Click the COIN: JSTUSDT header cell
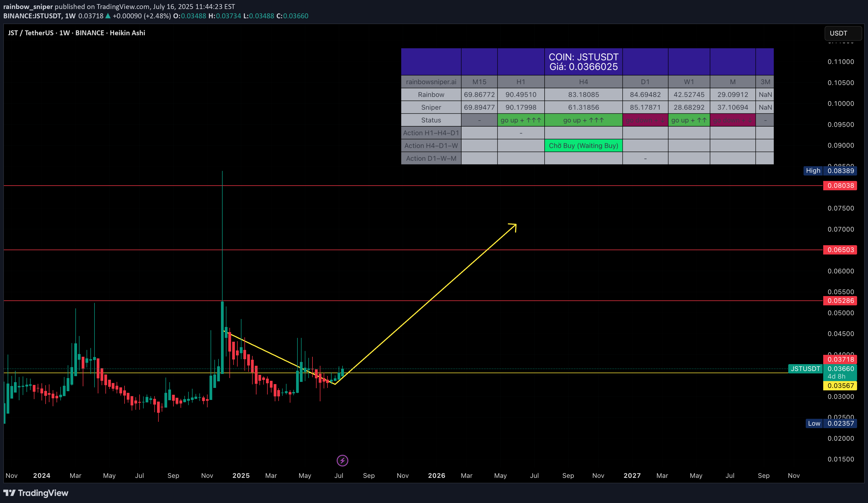This screenshot has width=868, height=503. [x=583, y=62]
